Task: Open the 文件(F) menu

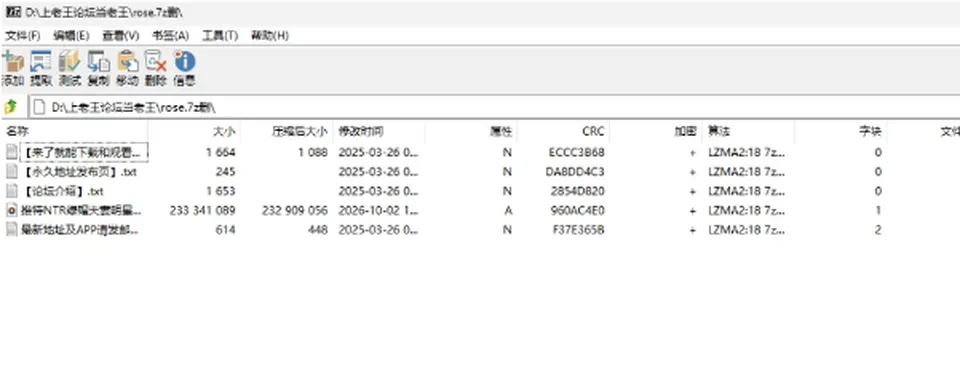Action: [23, 36]
